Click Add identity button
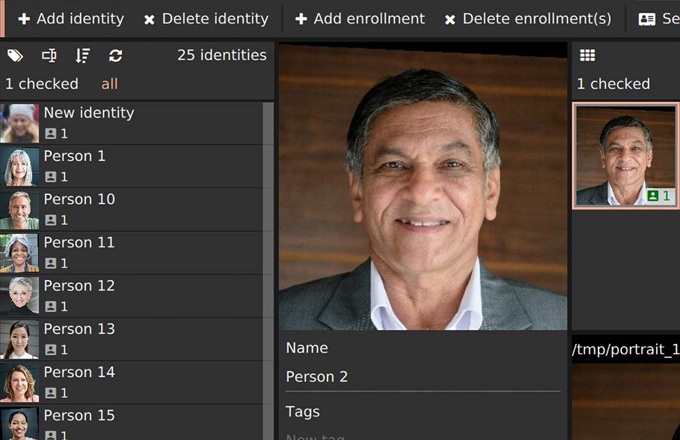Screen dimensions: 680x440 [70, 19]
